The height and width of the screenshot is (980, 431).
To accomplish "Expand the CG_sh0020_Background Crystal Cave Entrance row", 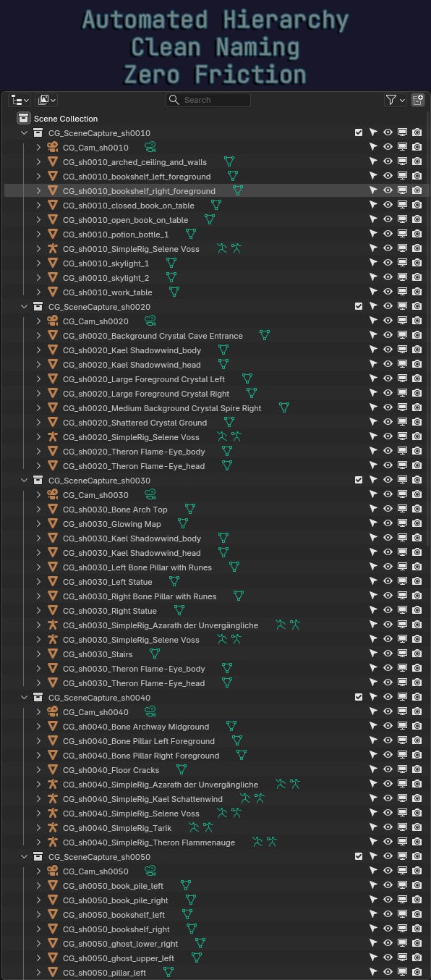I will (38, 336).
